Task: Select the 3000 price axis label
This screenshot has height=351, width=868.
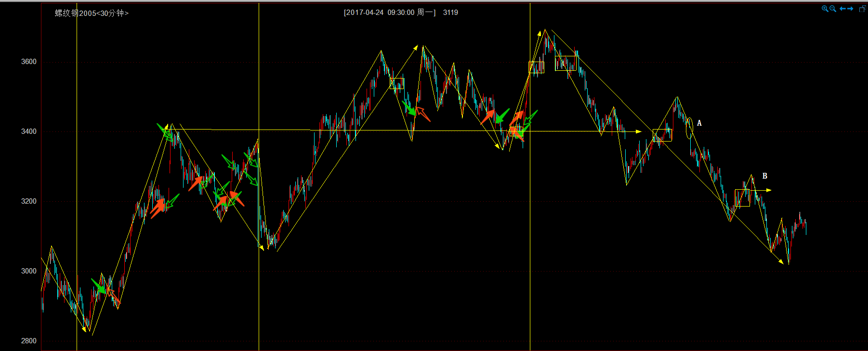Action: point(28,271)
